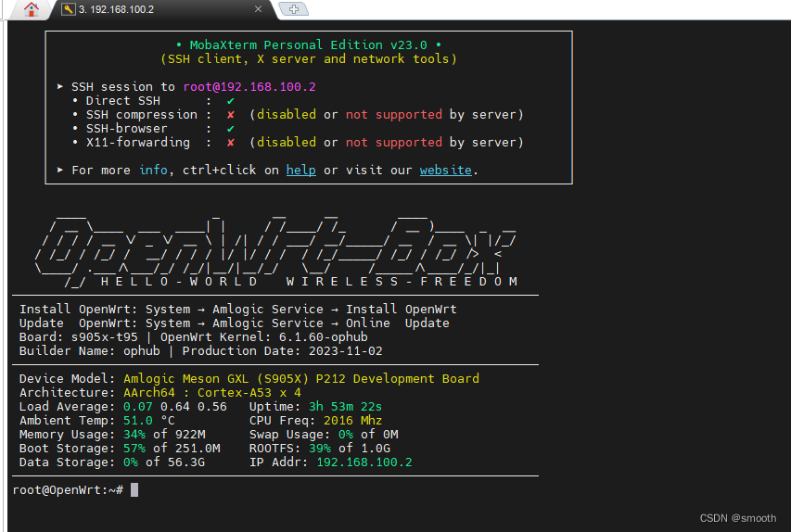This screenshot has height=532, width=791.
Task: Click the Swap Usage value 0%
Action: point(346,435)
